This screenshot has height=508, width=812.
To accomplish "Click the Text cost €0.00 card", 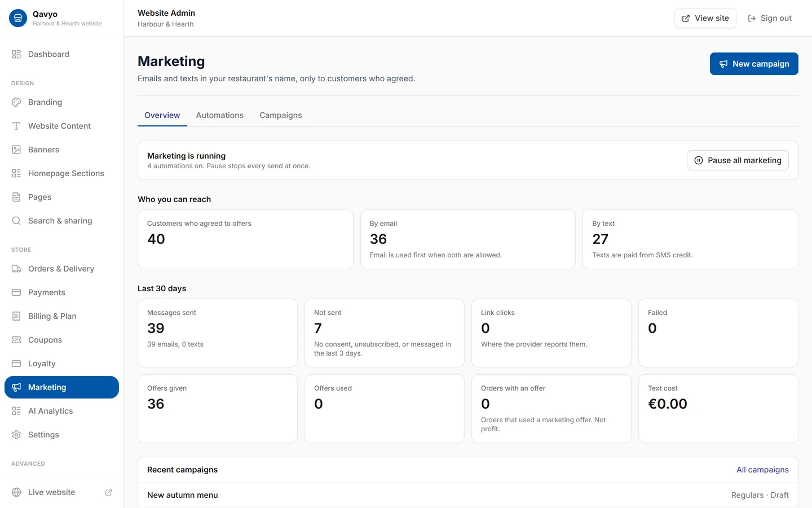I will tap(718, 409).
